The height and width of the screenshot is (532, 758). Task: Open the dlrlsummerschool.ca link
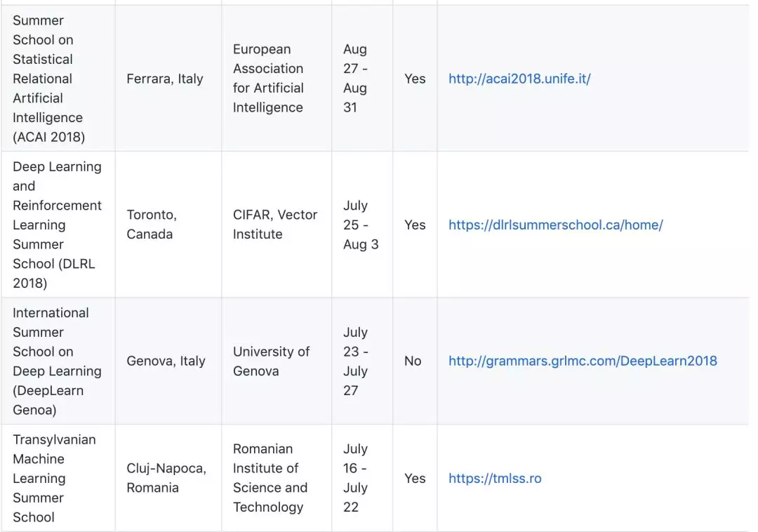coord(555,225)
